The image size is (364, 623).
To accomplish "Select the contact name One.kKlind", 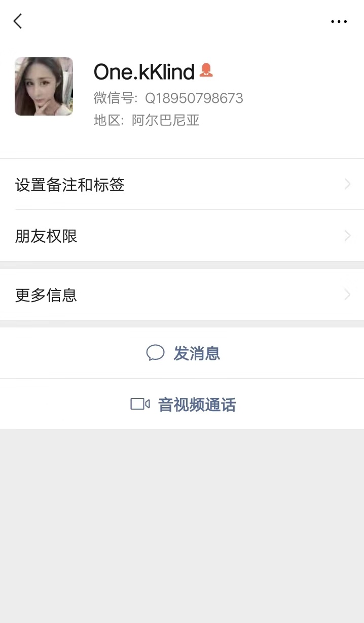I will (x=144, y=72).
